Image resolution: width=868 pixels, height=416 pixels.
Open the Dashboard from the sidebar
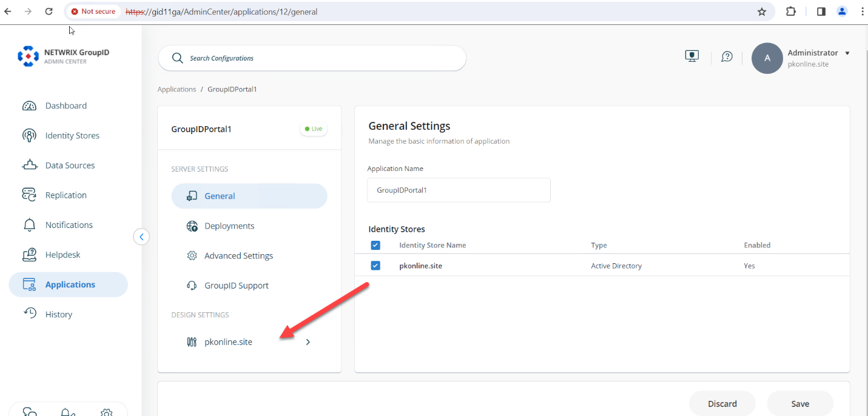66,106
